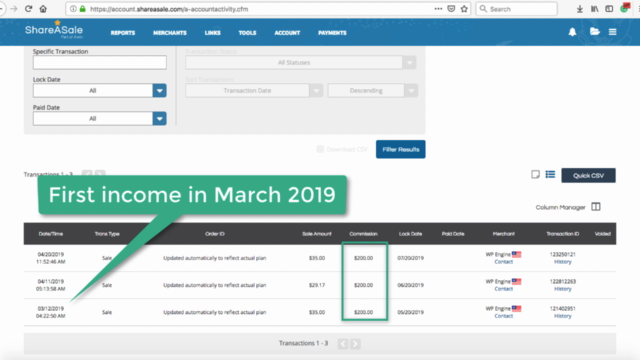The height and width of the screenshot is (360, 640).
Task: Click the browser Search box
Action: pos(516,9)
